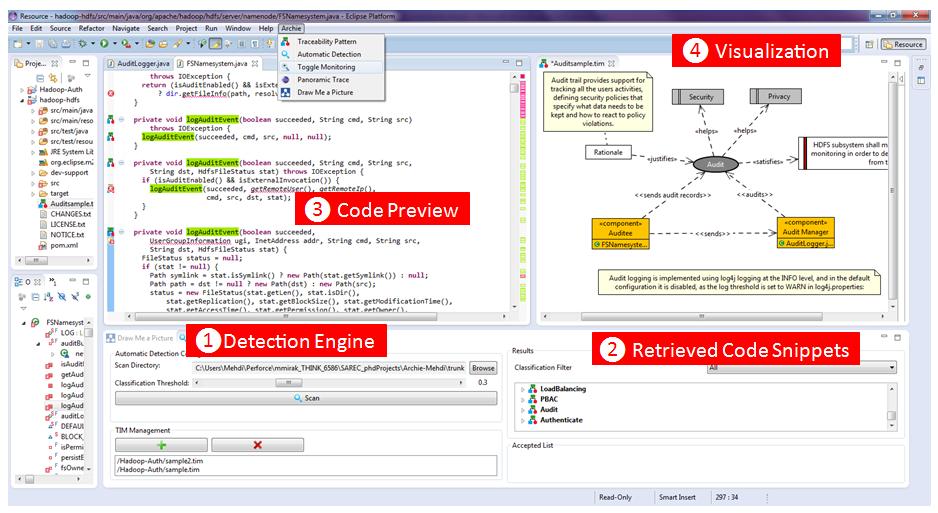Click Collapse All icon in Project Explorer
This screenshot has width=938, height=513.
40,78
